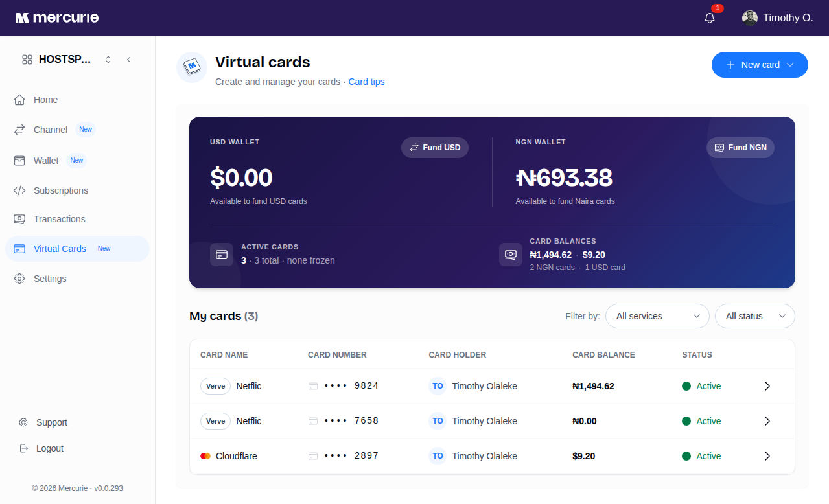Click the $9.20 balance in Cloudflare row
The image size is (829, 504).
pyautogui.click(x=584, y=456)
